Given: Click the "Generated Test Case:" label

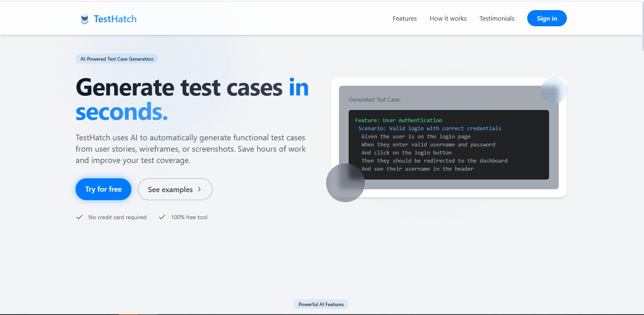Looking at the screenshot, I should coord(375,99).
